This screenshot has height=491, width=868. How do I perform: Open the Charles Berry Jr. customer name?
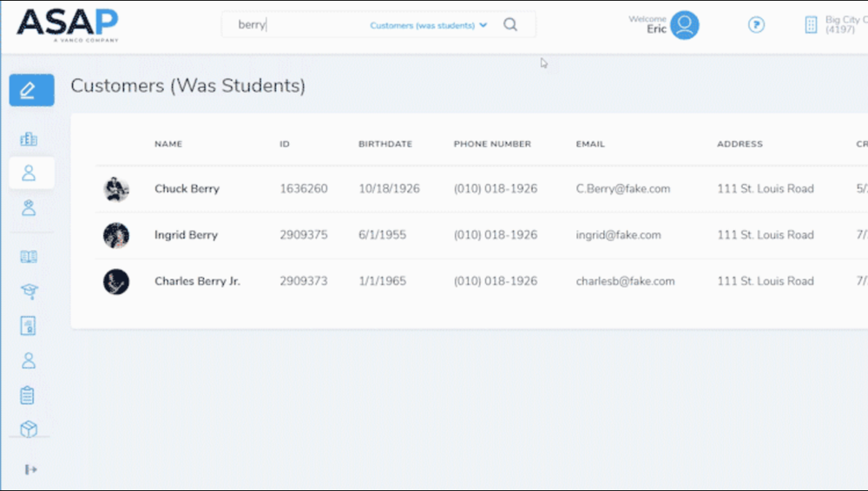(198, 281)
